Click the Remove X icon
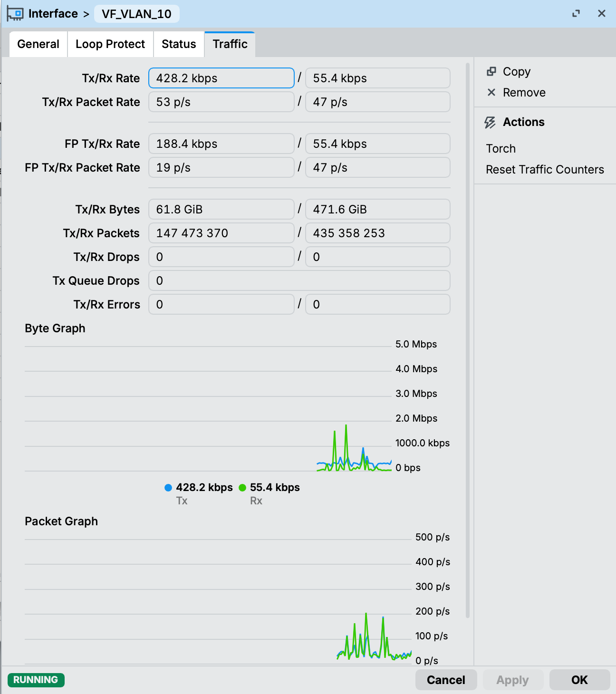Image resolution: width=616 pixels, height=694 pixels. (491, 92)
